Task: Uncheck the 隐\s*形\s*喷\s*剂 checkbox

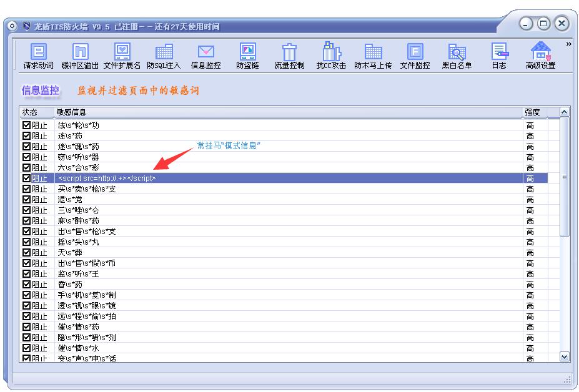Action: click(26, 337)
